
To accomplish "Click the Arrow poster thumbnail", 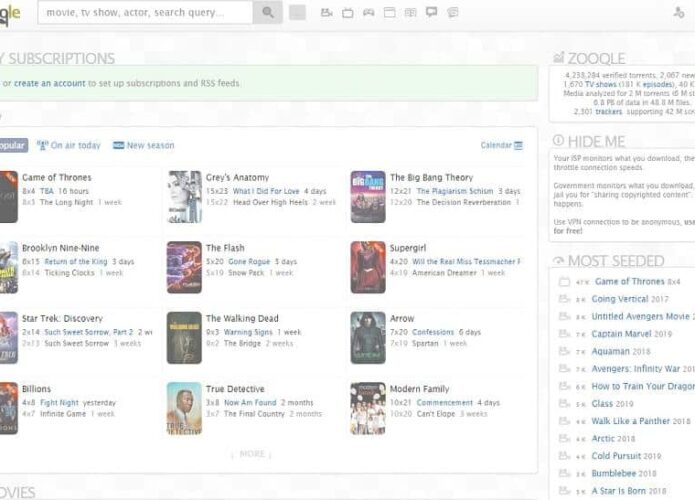I will tap(368, 338).
